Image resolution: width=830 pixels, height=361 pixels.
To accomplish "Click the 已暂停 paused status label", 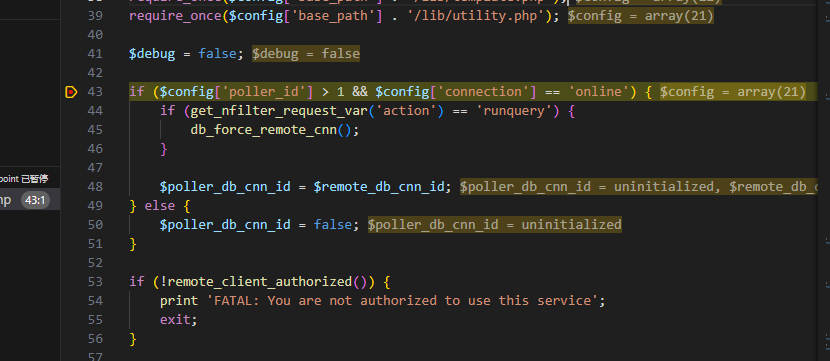I will 34,179.
